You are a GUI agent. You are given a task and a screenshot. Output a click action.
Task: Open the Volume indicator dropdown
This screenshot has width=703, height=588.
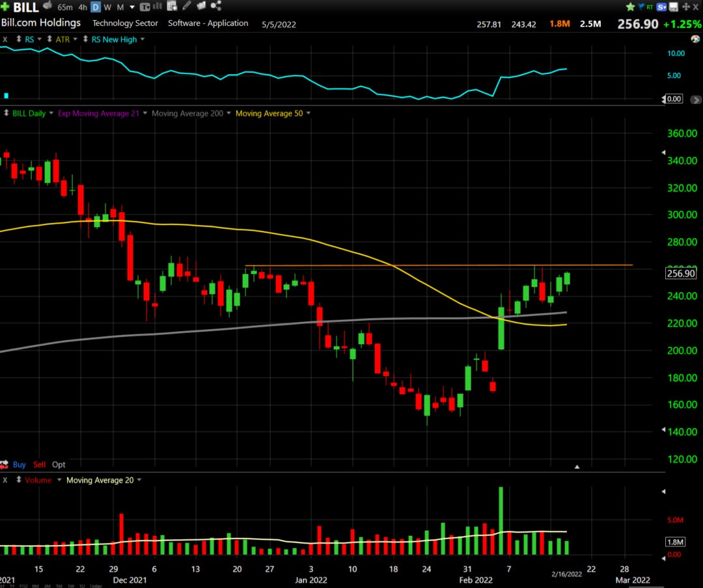59,479
